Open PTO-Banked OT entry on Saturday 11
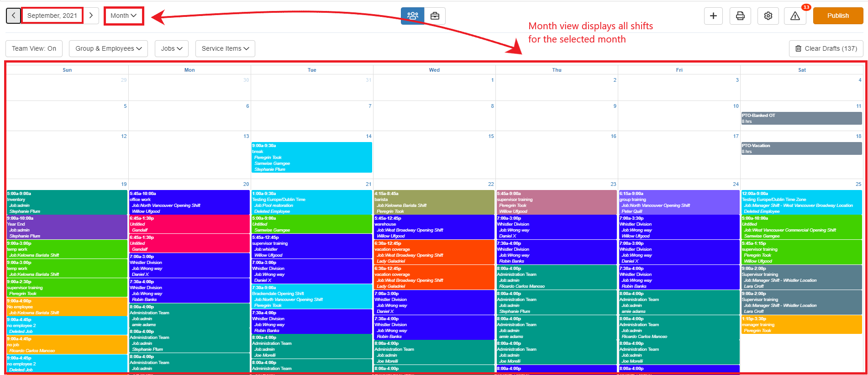The height and width of the screenshot is (375, 868). pos(801,118)
